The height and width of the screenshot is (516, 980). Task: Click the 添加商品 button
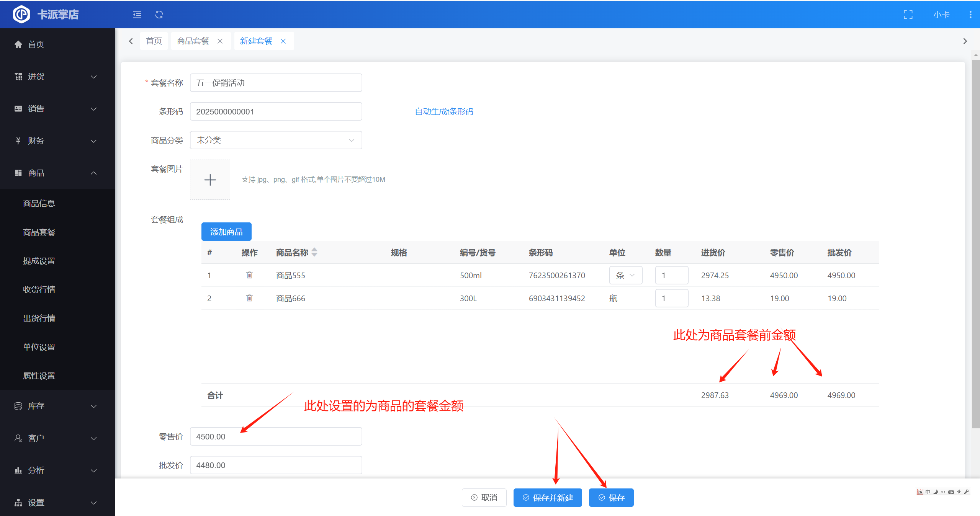[x=226, y=232]
